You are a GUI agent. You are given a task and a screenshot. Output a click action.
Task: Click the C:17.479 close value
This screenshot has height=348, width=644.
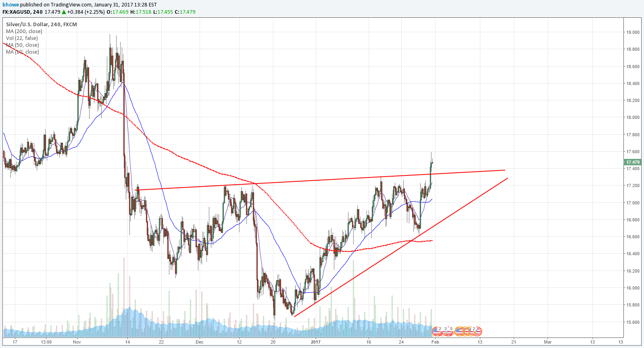point(185,12)
